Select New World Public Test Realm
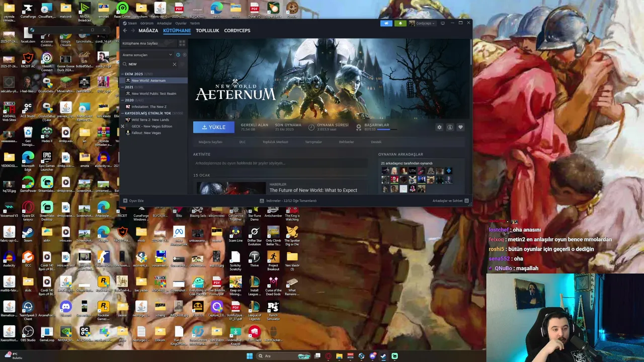Screen dimensions: 644x362 point(153,94)
